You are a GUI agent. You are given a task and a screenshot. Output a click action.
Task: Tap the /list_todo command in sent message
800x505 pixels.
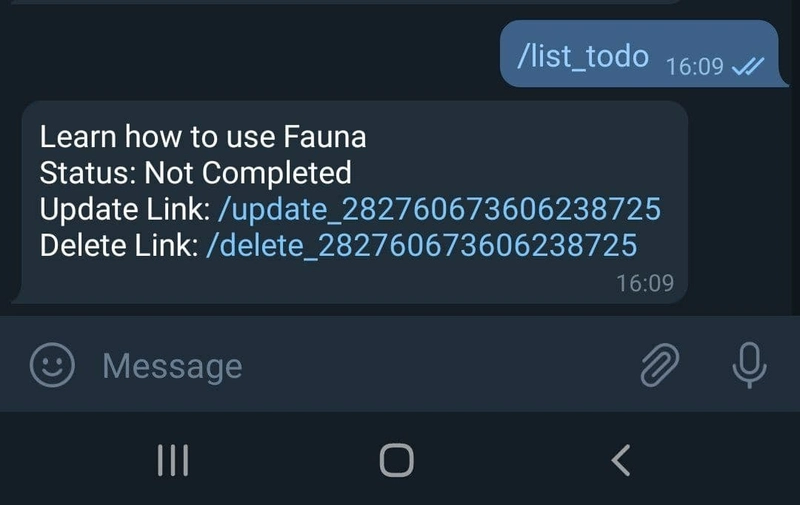[583, 56]
